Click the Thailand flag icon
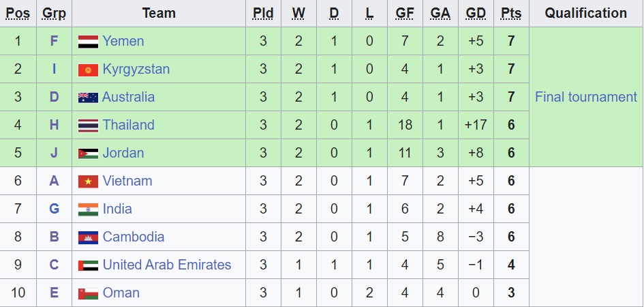 pyautogui.click(x=89, y=126)
